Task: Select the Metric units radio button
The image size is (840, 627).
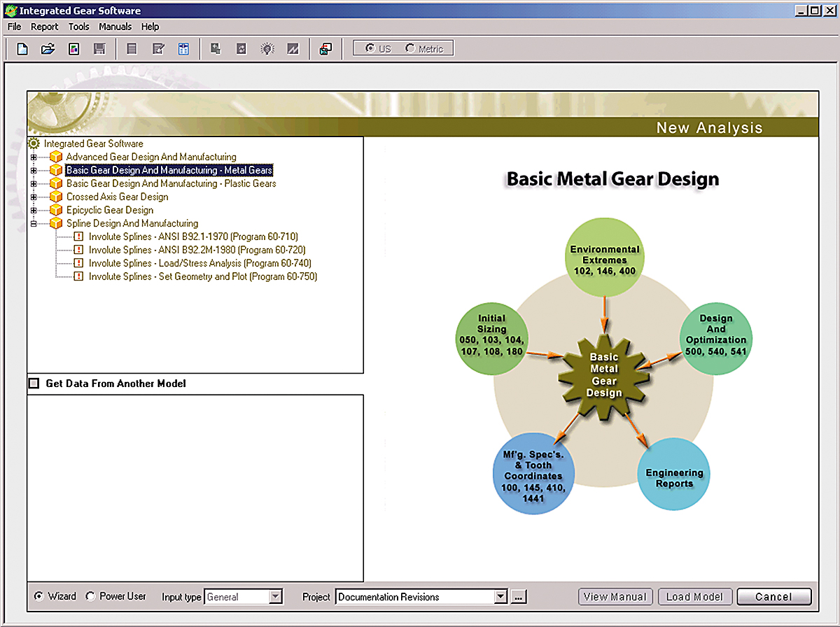Action: pyautogui.click(x=424, y=49)
